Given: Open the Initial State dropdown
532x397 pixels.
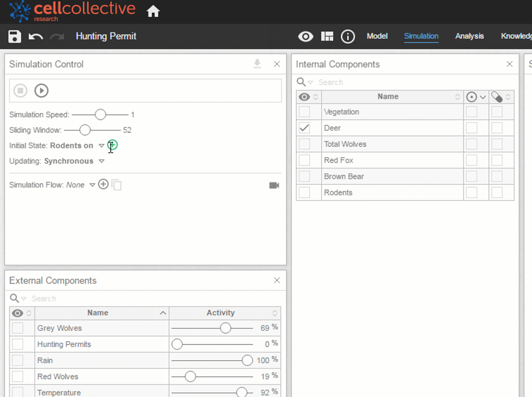Looking at the screenshot, I should tap(101, 146).
